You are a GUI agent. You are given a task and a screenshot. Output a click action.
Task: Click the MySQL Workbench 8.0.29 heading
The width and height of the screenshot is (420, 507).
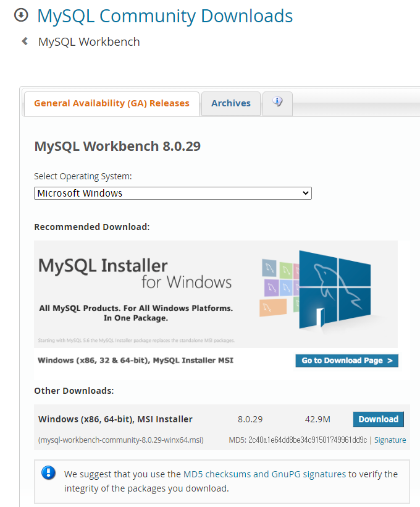tap(117, 146)
